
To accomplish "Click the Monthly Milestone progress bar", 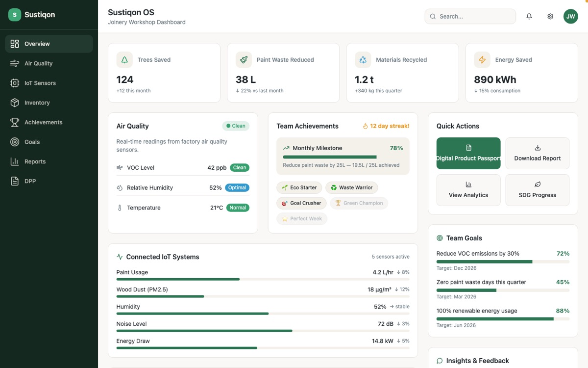I will [x=343, y=157].
